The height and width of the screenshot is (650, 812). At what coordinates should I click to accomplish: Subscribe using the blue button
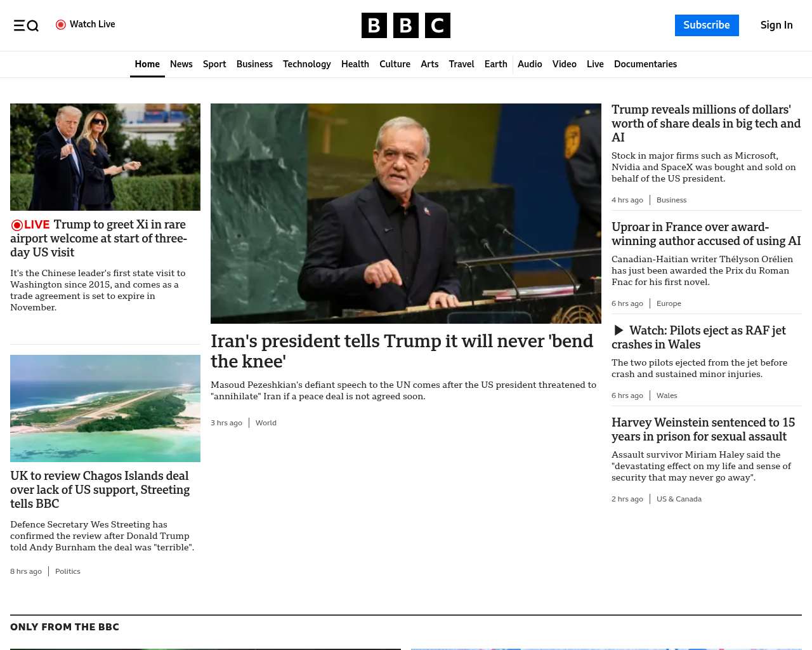[707, 25]
